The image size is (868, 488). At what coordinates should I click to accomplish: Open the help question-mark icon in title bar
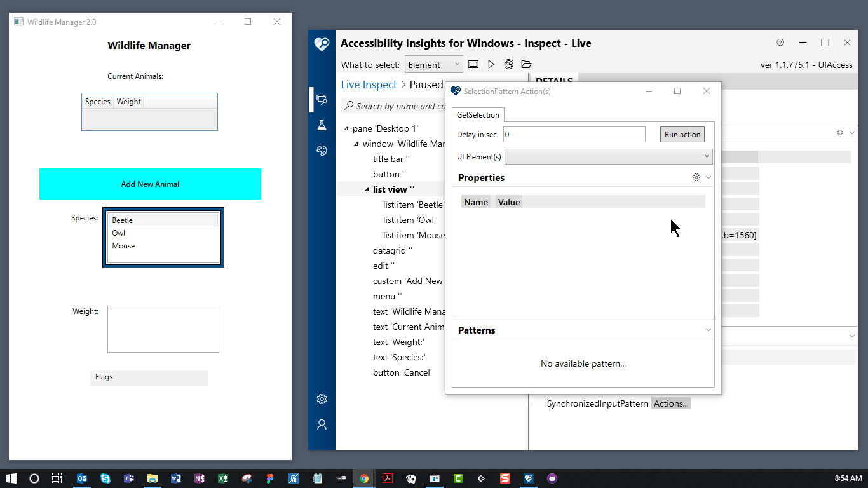point(780,43)
